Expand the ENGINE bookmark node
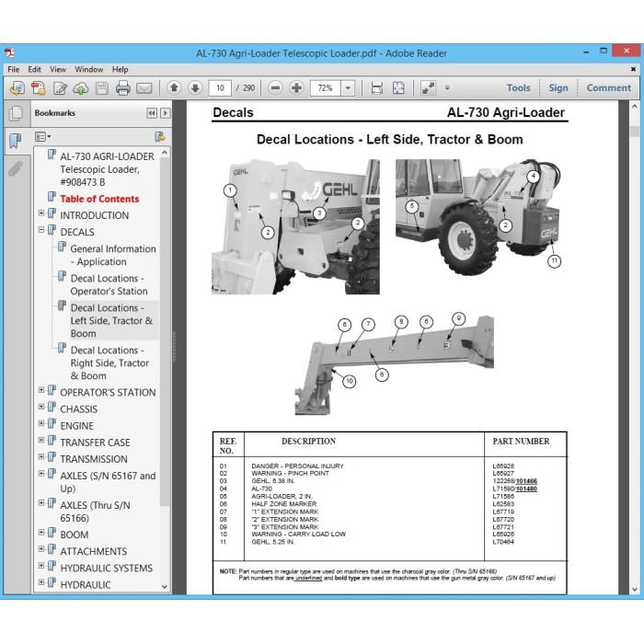This screenshot has height=644, width=644. tap(41, 423)
